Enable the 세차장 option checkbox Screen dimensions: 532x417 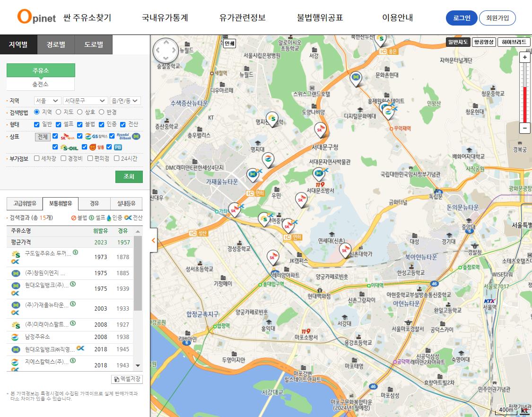[36, 158]
